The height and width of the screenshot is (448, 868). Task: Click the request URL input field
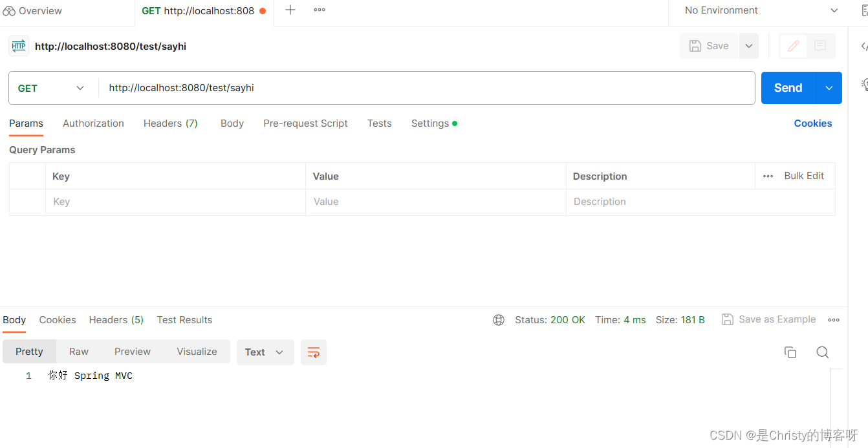click(x=427, y=88)
